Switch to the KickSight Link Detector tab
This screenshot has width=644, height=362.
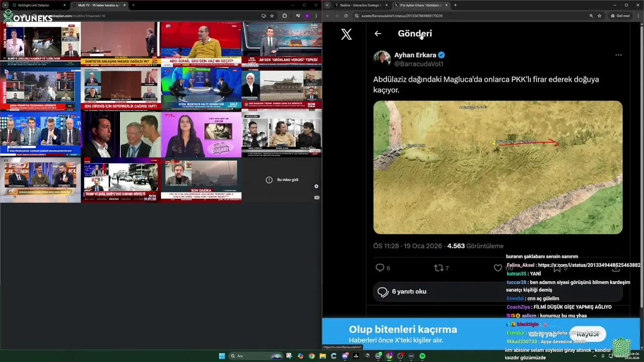point(39,5)
